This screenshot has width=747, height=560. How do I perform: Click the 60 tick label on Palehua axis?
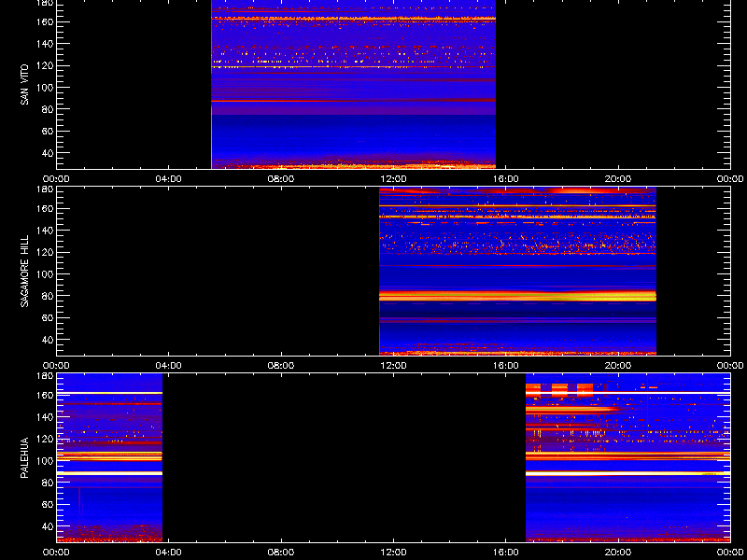[49, 505]
